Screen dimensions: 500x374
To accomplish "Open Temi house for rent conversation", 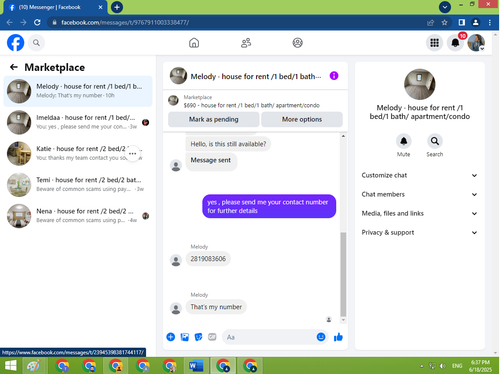I will (x=78, y=185).
